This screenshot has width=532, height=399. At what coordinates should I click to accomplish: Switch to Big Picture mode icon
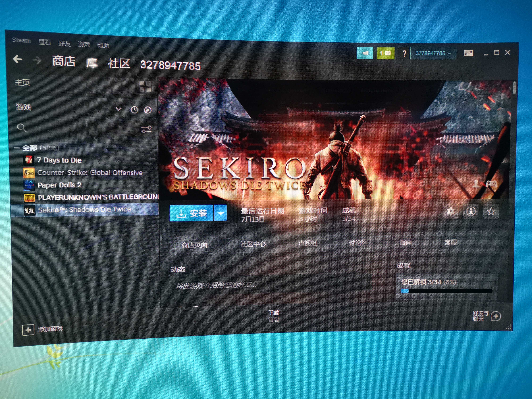click(x=468, y=53)
